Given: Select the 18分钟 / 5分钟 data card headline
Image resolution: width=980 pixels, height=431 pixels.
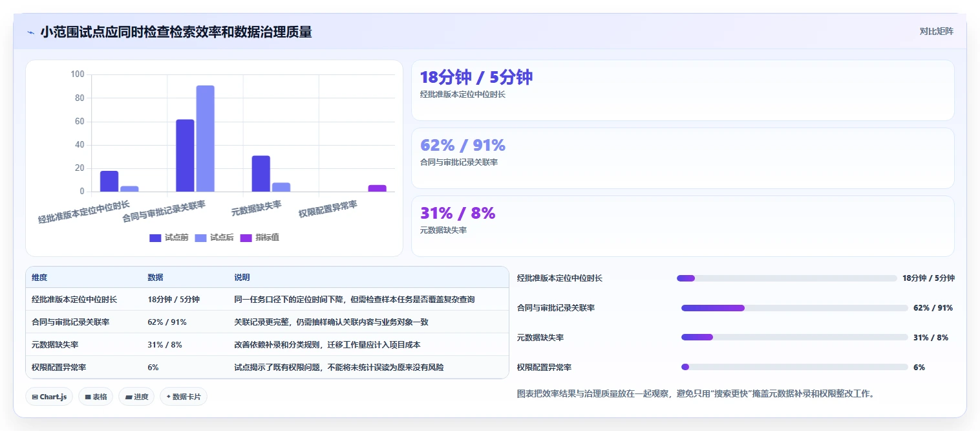Looking at the screenshot, I should click(x=476, y=78).
